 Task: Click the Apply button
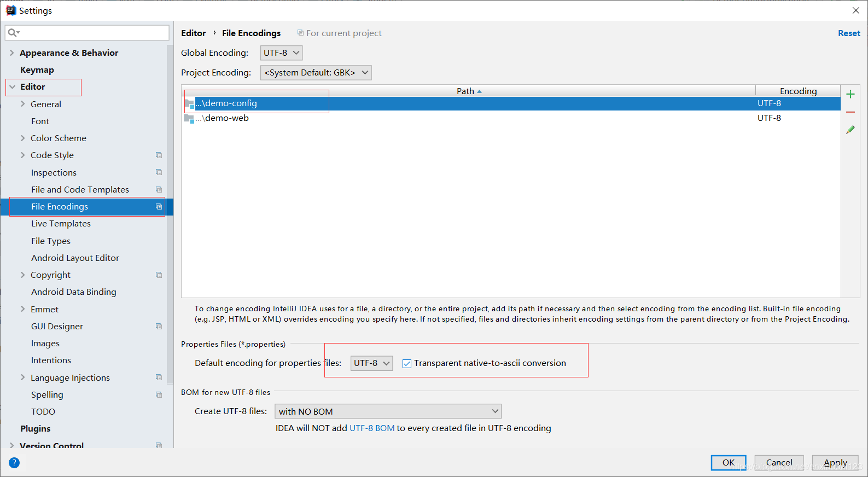point(835,463)
